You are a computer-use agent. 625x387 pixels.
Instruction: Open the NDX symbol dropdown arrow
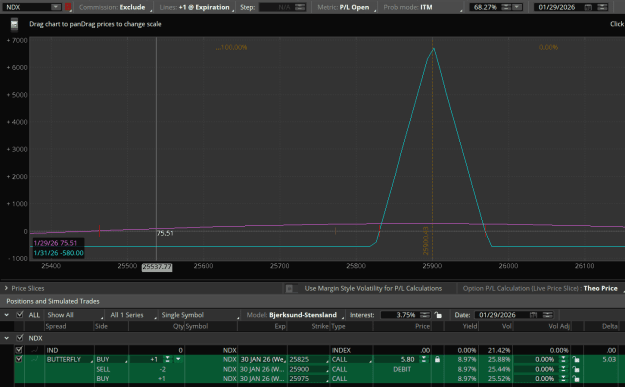[55, 7]
